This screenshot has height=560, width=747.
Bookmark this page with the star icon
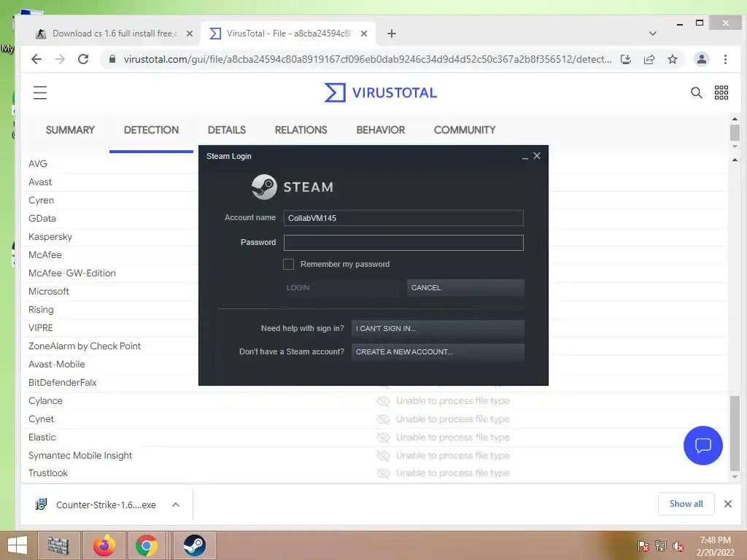(x=672, y=59)
